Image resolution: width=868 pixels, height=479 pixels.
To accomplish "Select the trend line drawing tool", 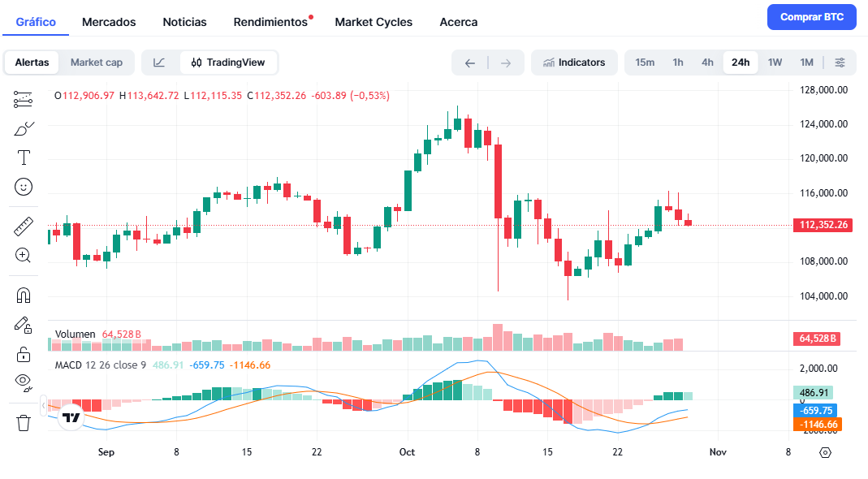I will coord(24,100).
